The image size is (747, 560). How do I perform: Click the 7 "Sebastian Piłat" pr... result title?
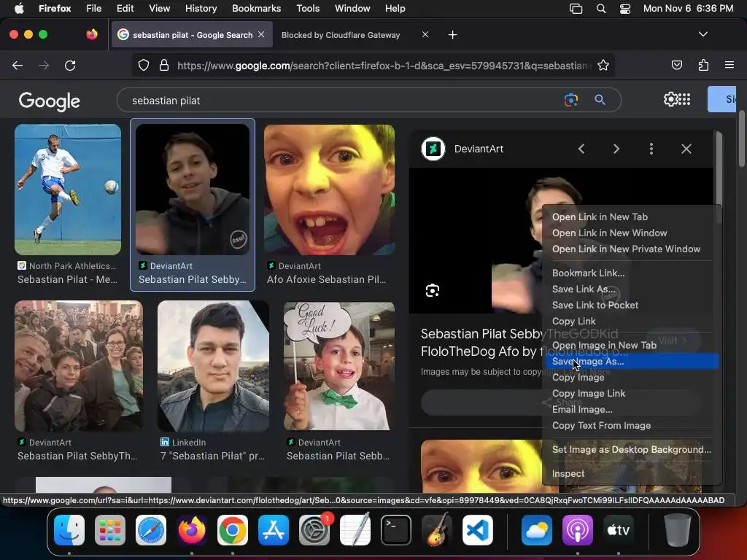pyautogui.click(x=212, y=456)
